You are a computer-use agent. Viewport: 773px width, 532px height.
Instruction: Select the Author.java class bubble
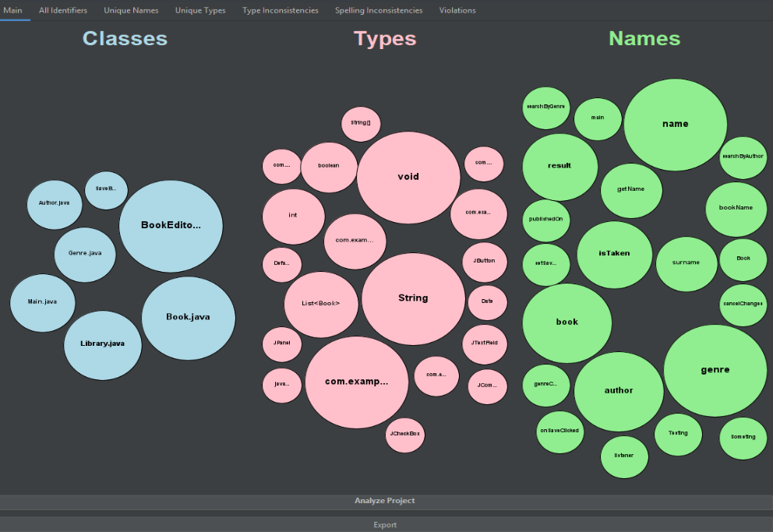[55, 204]
